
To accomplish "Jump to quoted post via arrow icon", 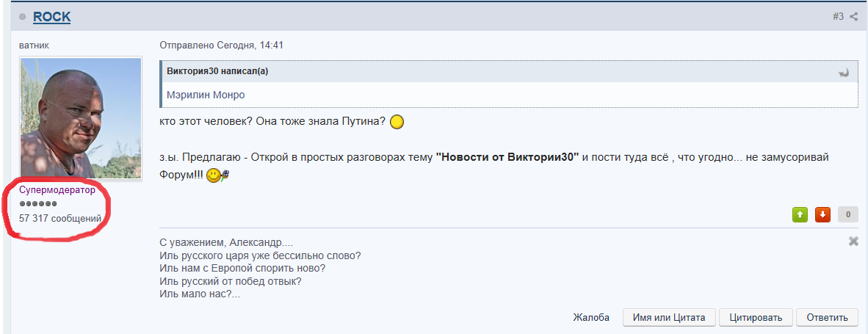I will (844, 73).
